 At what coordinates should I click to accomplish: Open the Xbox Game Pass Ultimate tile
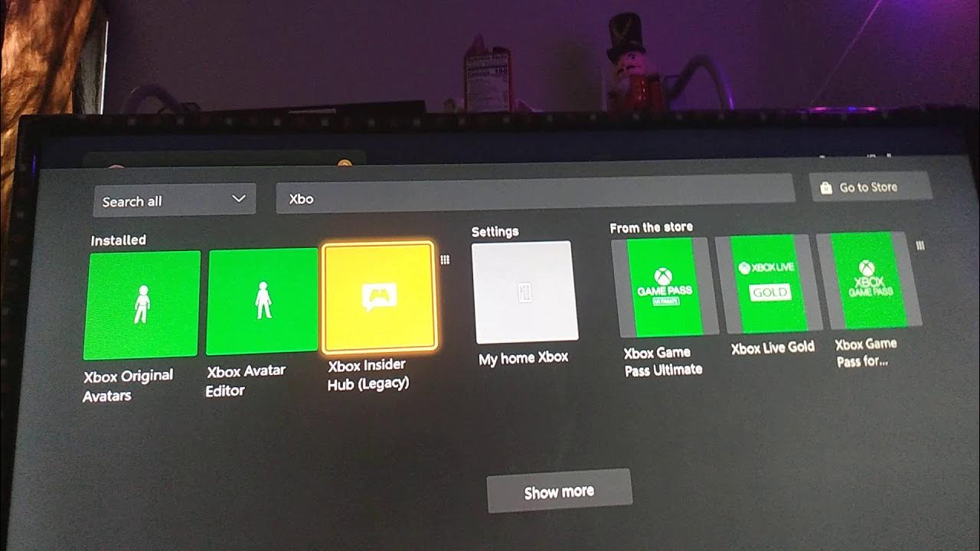click(x=664, y=287)
